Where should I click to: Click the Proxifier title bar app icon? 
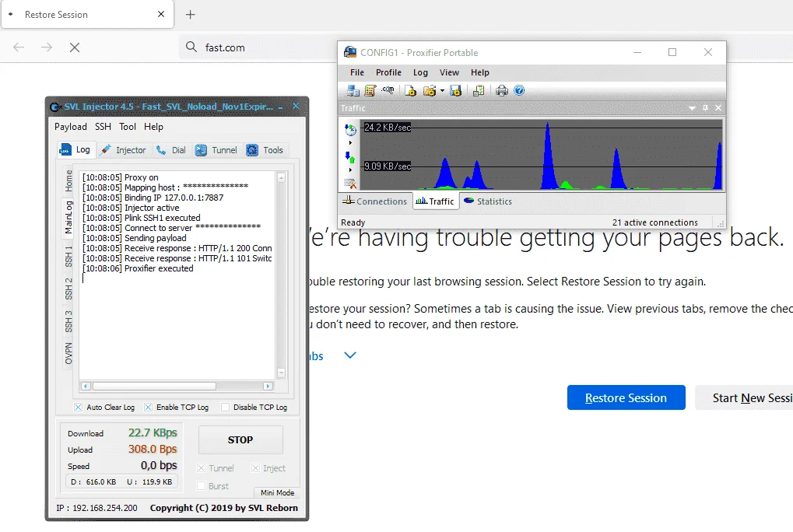click(x=350, y=52)
